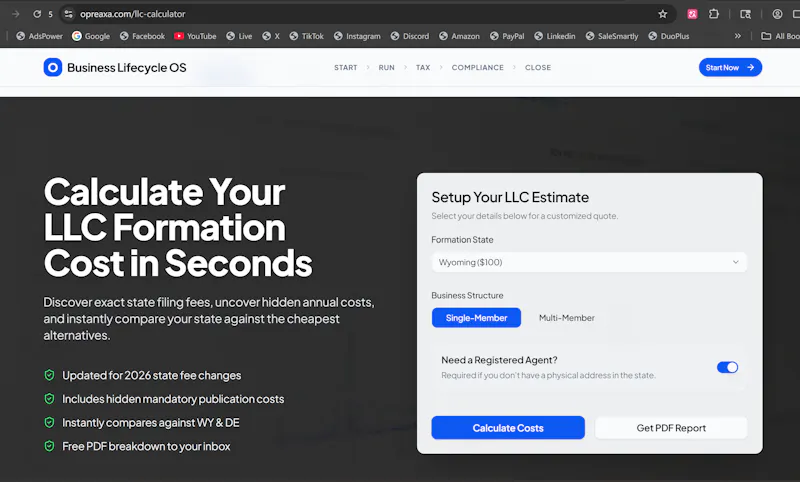
Task: Click the browser profile avatar icon
Action: click(777, 14)
